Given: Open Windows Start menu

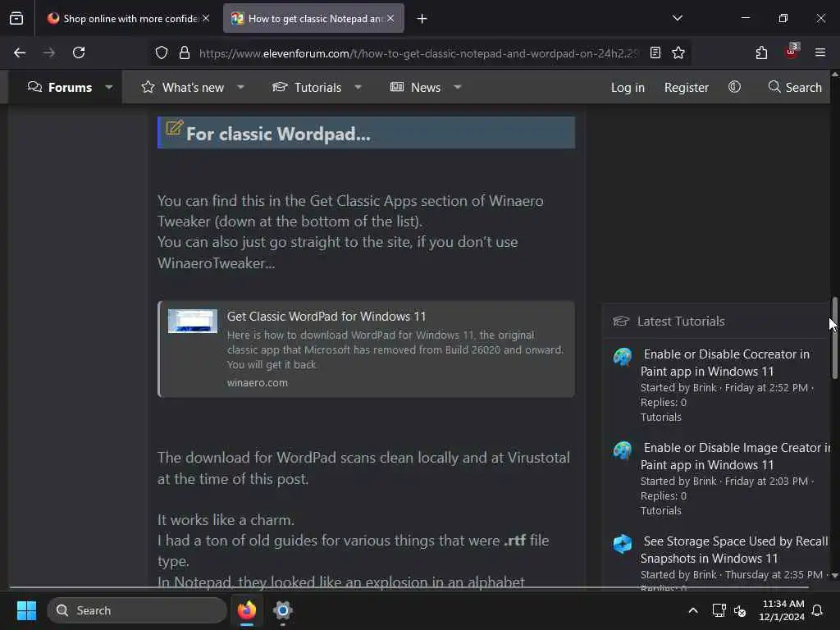Looking at the screenshot, I should coord(26,610).
